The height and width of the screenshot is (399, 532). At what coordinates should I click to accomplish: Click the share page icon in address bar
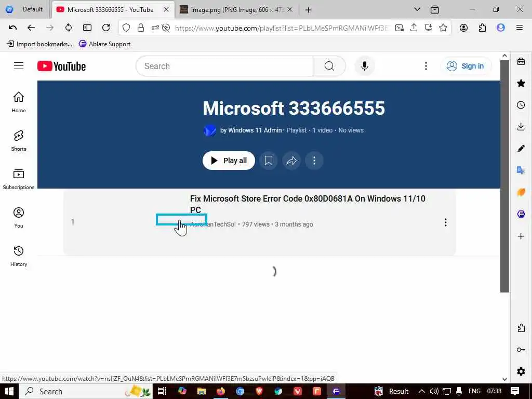pos(414,28)
